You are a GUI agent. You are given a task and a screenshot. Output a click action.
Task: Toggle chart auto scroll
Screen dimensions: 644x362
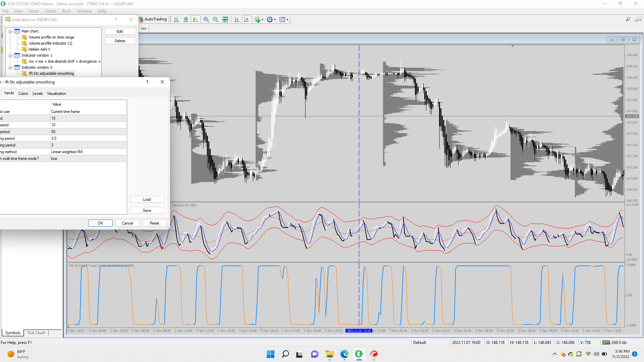tap(237, 19)
